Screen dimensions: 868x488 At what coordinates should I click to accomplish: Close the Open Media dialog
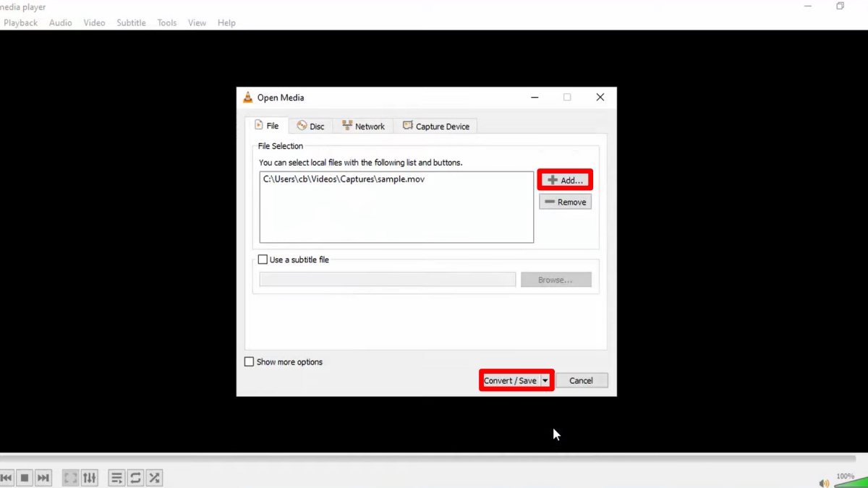[600, 97]
